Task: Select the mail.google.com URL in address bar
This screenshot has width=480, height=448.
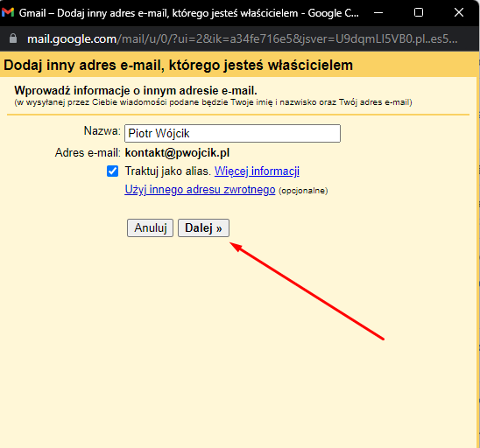Action: pos(243,38)
